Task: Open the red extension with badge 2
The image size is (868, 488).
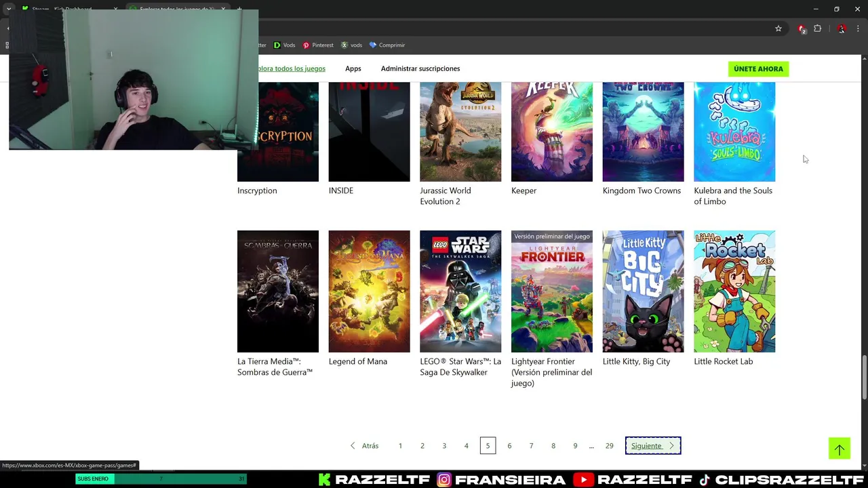Action: [x=802, y=28]
